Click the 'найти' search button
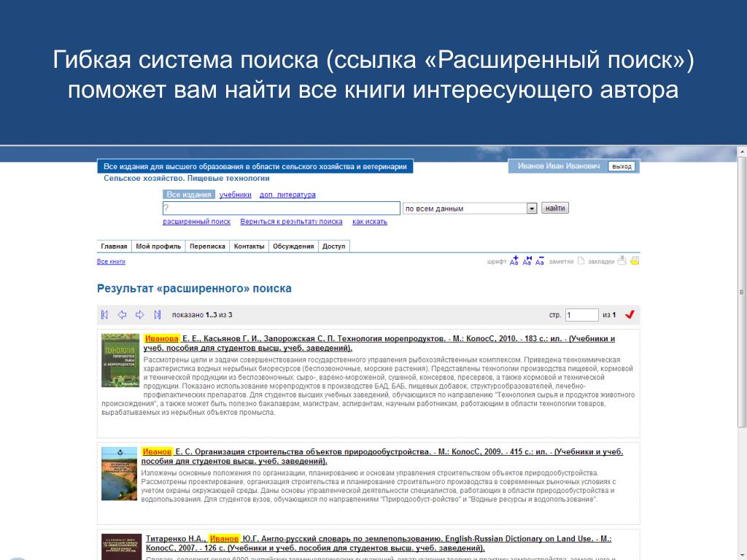This screenshot has width=747, height=560. point(555,208)
